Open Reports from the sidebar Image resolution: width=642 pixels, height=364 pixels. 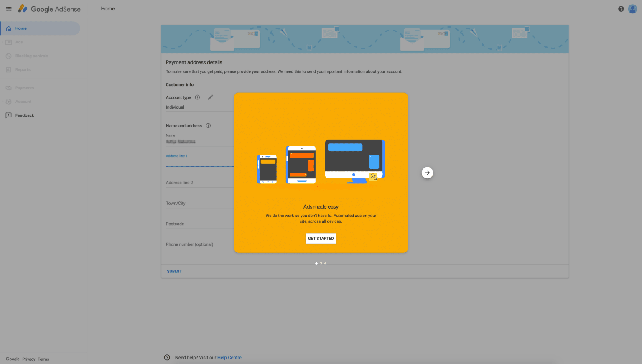coord(23,69)
